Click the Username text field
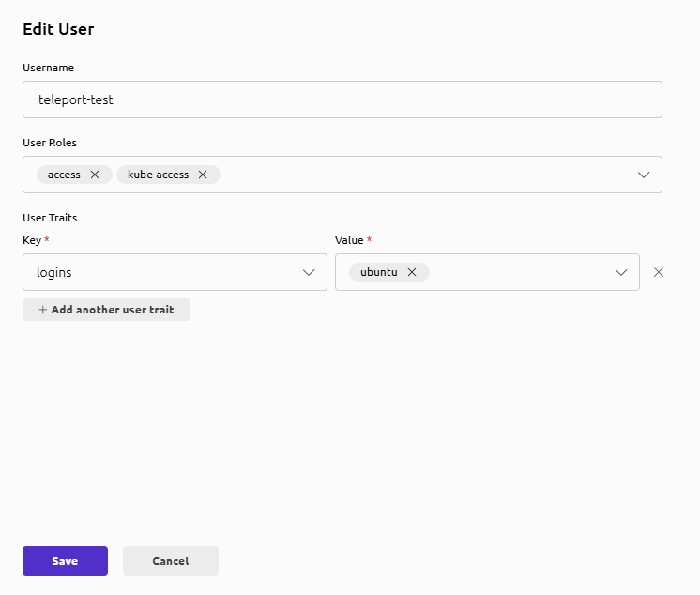 tap(342, 99)
